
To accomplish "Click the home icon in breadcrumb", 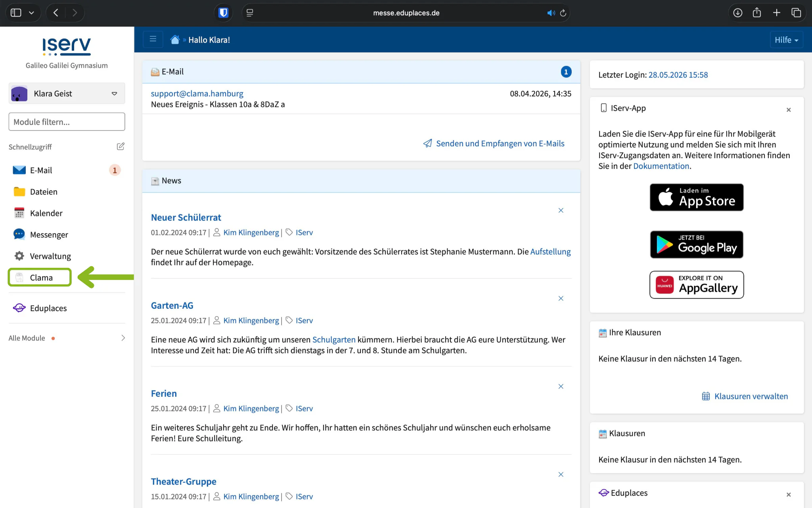I will [x=175, y=40].
